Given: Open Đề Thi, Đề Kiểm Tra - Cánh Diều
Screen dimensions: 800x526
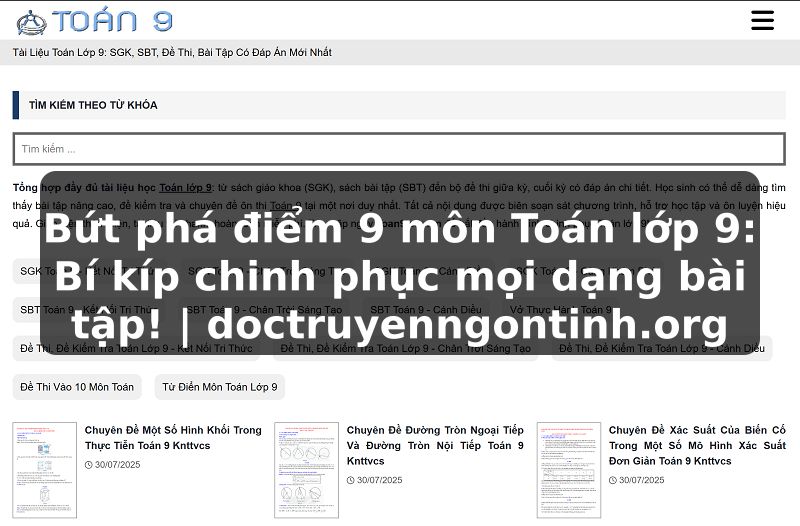Looking at the screenshot, I should [x=662, y=348].
